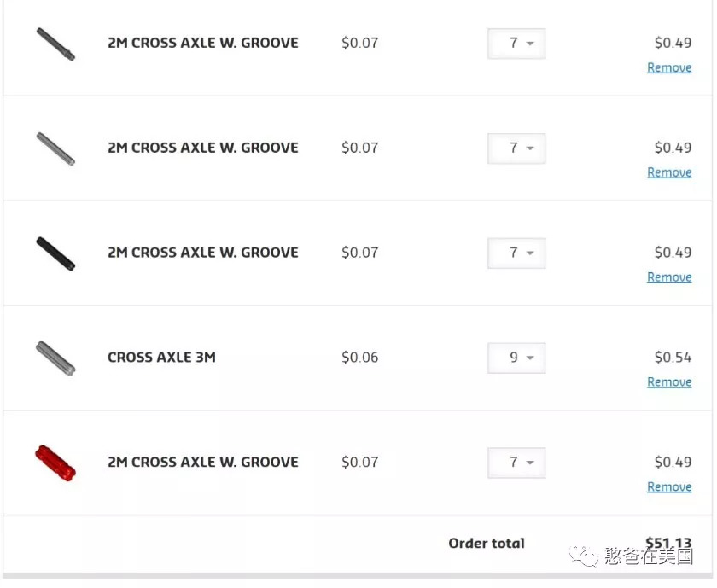Open quantity dropdown for dark gray axle
This screenshot has height=588, width=717.
click(516, 44)
